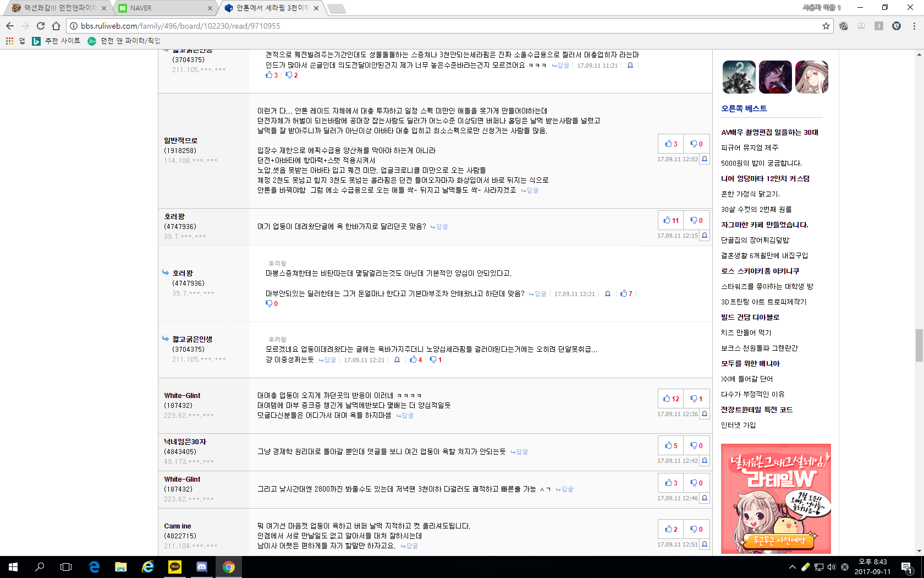Open the 빌드 건담 디아블로 best post link

750,317
